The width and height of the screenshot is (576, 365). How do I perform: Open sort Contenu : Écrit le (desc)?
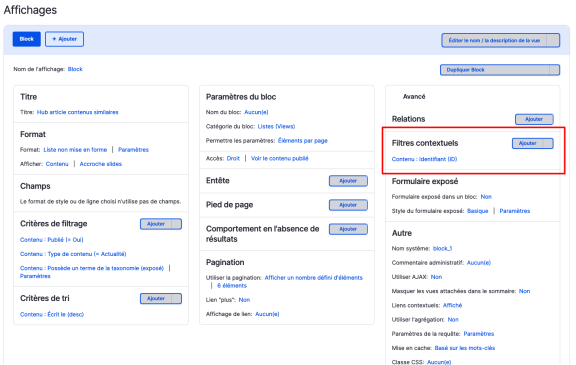52,314
